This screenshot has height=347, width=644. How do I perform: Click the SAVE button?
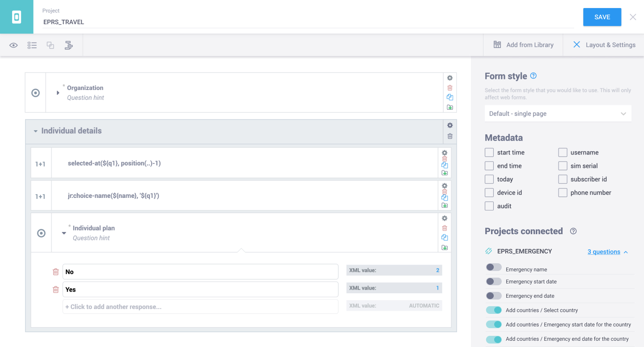click(x=602, y=17)
